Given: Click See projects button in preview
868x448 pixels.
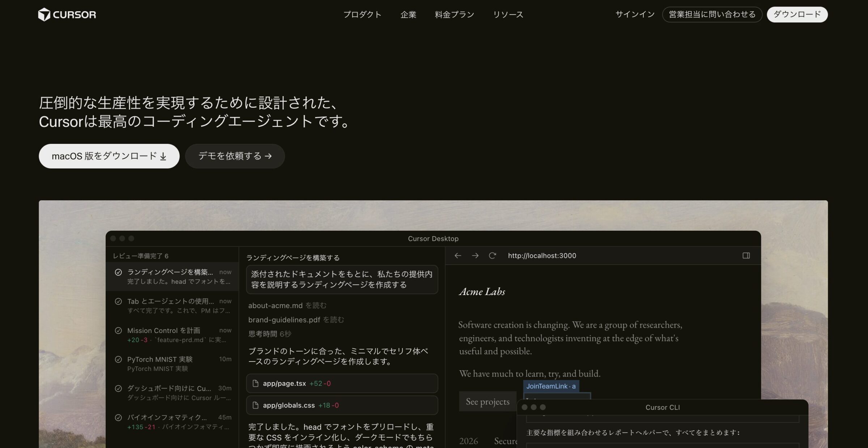Looking at the screenshot, I should tap(488, 401).
